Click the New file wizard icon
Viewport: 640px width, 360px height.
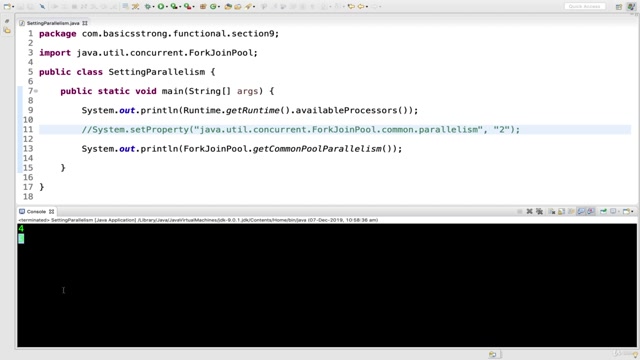[x=7, y=7]
